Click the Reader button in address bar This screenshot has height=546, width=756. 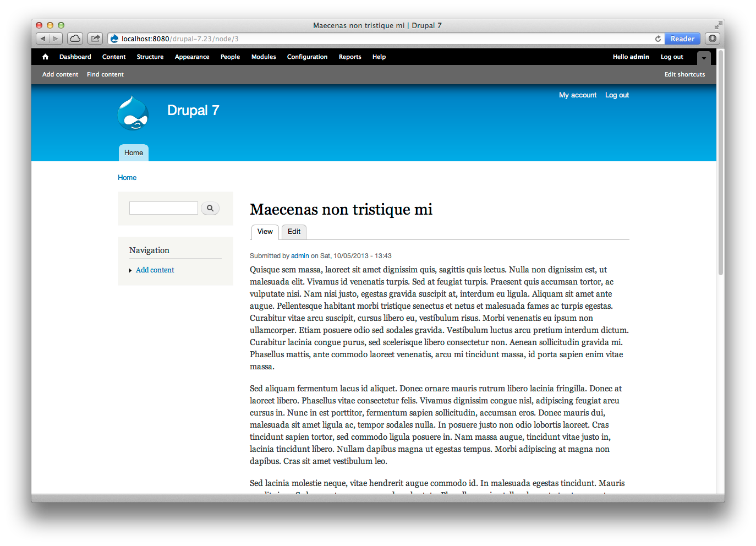pos(682,39)
